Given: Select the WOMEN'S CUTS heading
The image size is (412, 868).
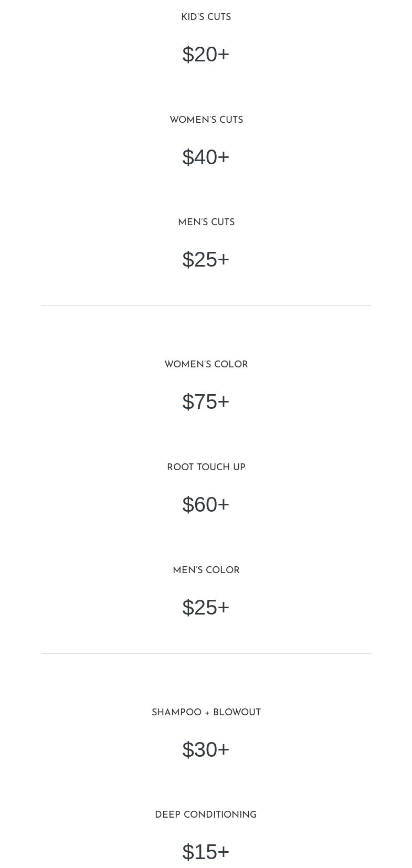Looking at the screenshot, I should pyautogui.click(x=206, y=120).
